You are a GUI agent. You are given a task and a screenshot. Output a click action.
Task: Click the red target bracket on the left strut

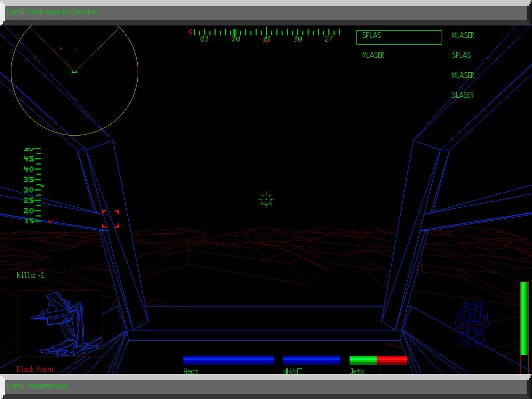(111, 219)
